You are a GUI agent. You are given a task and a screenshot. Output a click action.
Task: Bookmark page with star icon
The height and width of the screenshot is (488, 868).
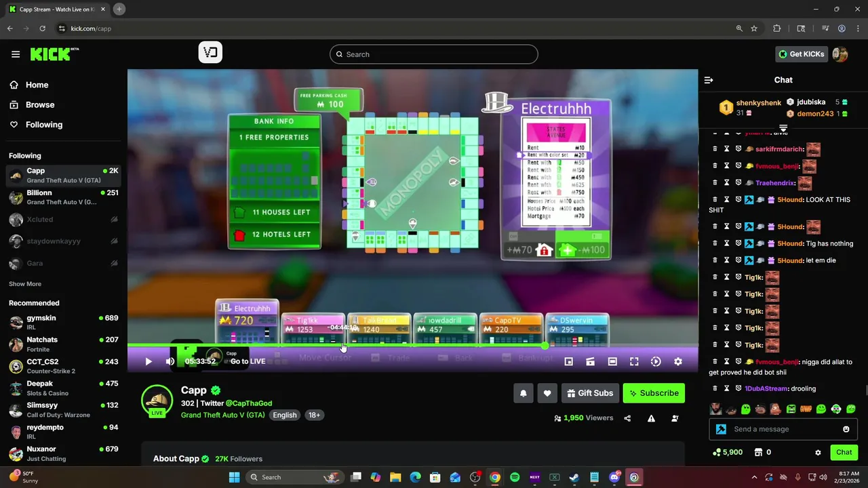click(754, 28)
